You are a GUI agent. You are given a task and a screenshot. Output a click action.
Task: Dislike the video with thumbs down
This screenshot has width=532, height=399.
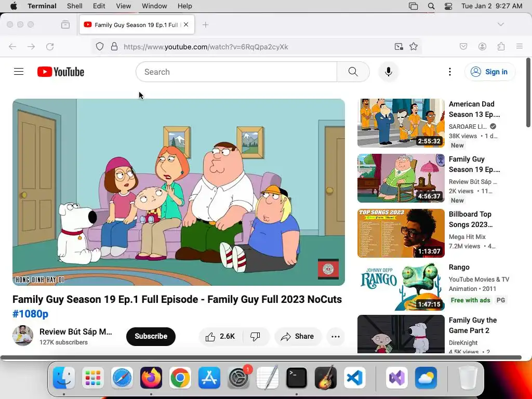click(255, 337)
